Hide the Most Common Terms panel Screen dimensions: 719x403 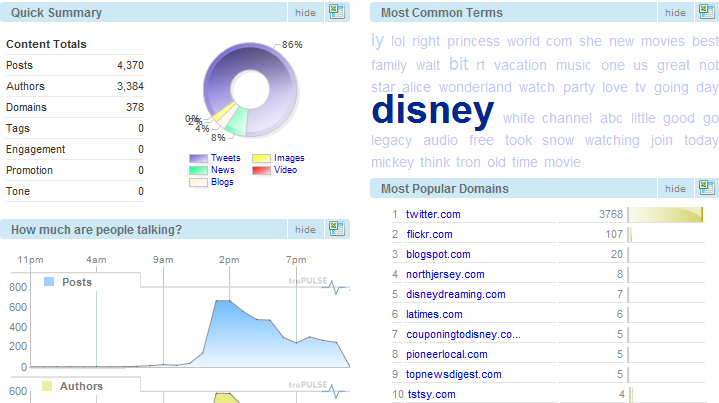click(675, 13)
